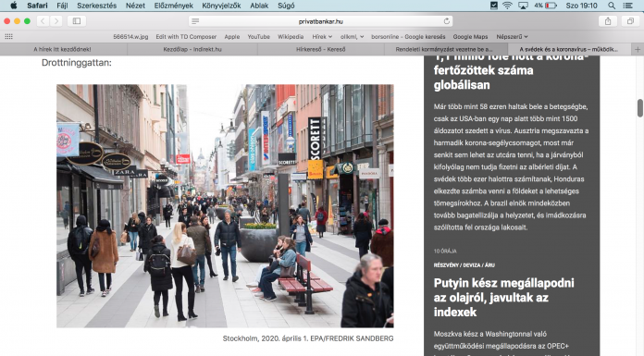Open the Könyvjelzők menu

click(221, 6)
